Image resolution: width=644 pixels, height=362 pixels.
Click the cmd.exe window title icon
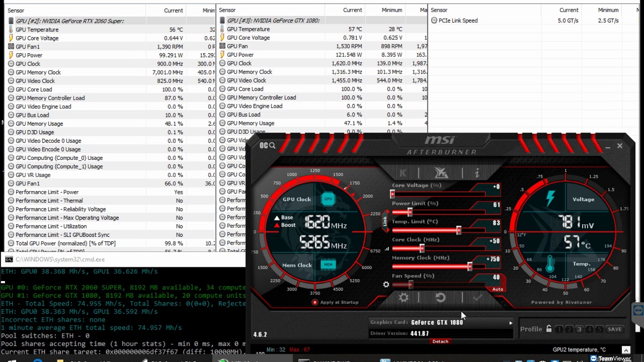pos(9,259)
